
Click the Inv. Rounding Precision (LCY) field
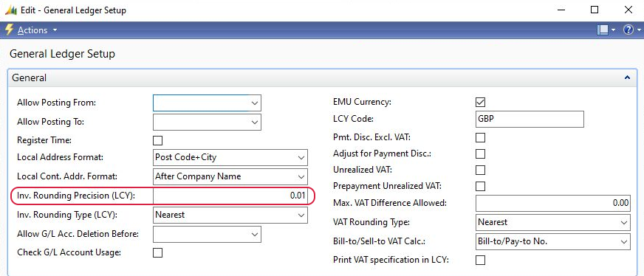tap(230, 196)
